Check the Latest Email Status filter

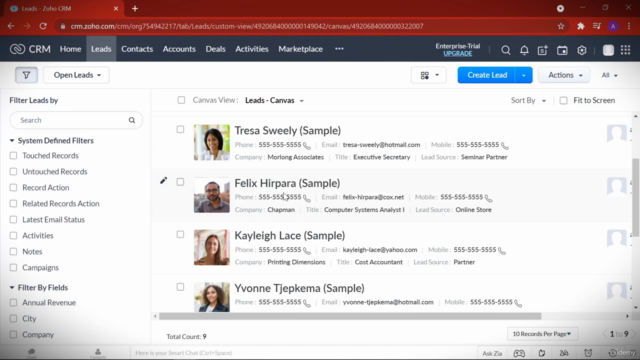[13, 220]
